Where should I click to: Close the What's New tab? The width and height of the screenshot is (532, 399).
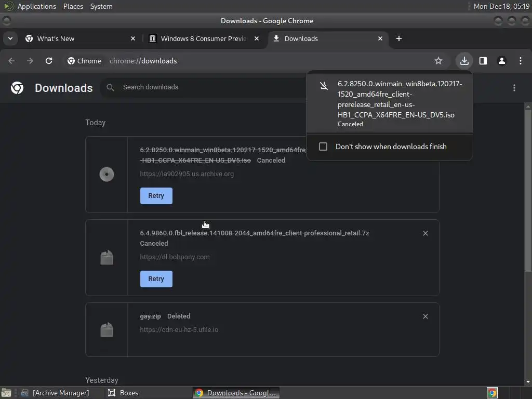[x=133, y=38]
